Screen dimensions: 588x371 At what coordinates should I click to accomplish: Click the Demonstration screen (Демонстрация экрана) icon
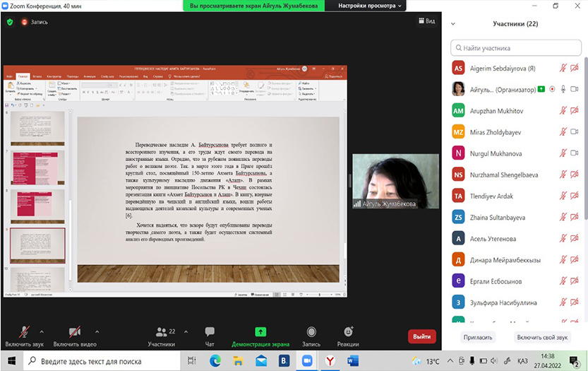(260, 331)
